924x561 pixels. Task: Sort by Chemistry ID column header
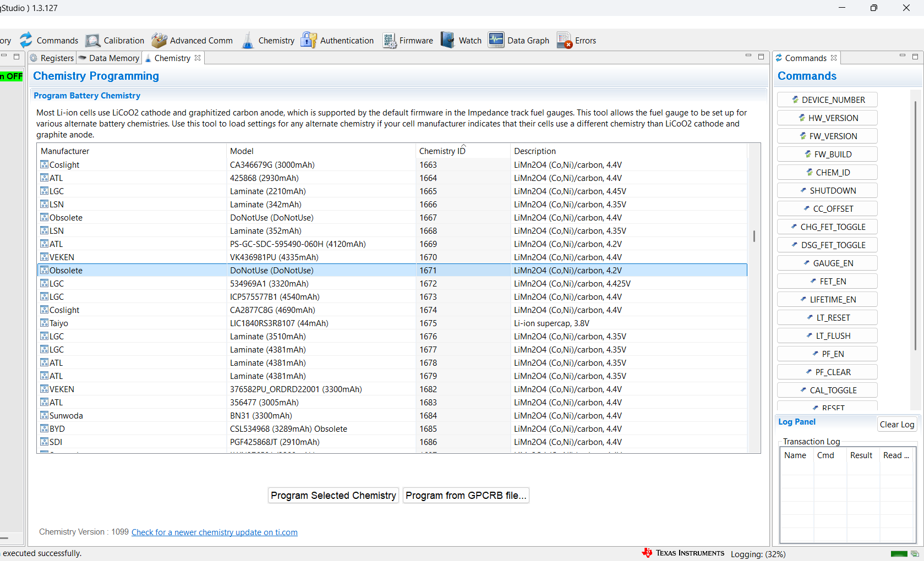pos(463,151)
